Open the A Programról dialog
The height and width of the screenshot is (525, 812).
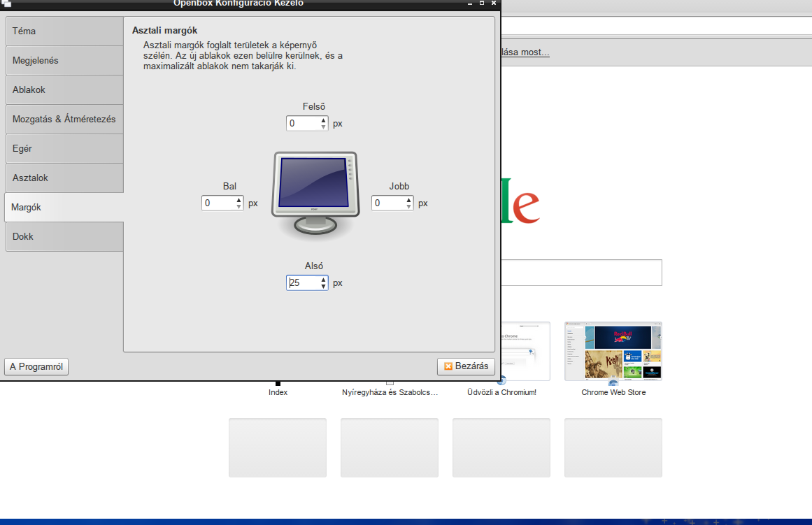click(36, 366)
